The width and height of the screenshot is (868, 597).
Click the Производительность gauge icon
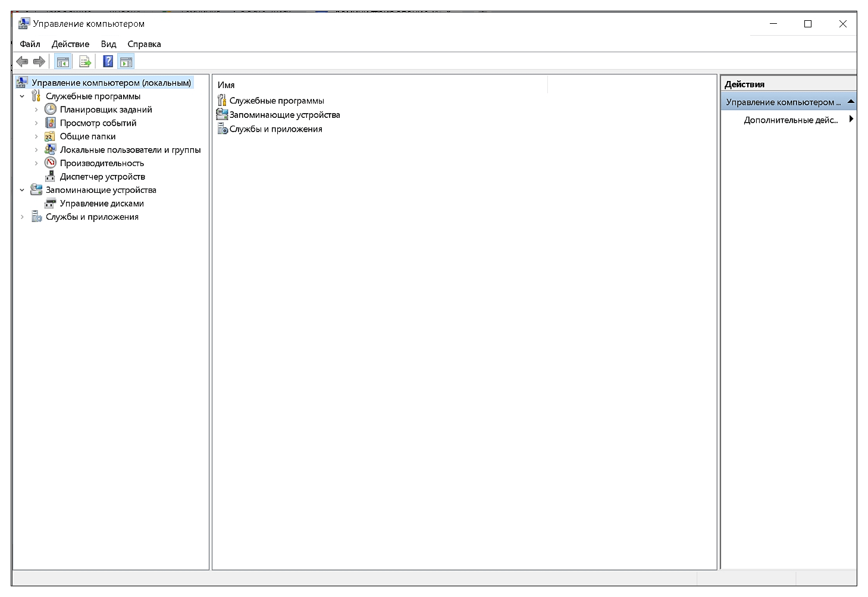51,163
